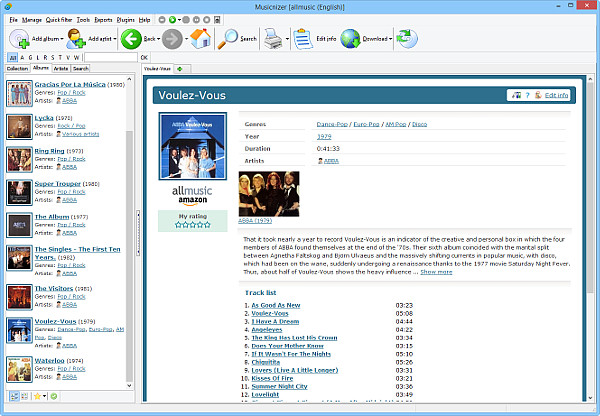Click the music note icon in album header
Screen dimensions: 600x416
(517, 95)
